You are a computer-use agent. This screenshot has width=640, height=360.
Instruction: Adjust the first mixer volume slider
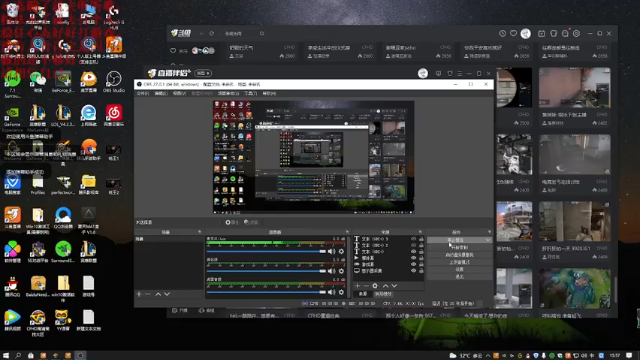(266, 251)
